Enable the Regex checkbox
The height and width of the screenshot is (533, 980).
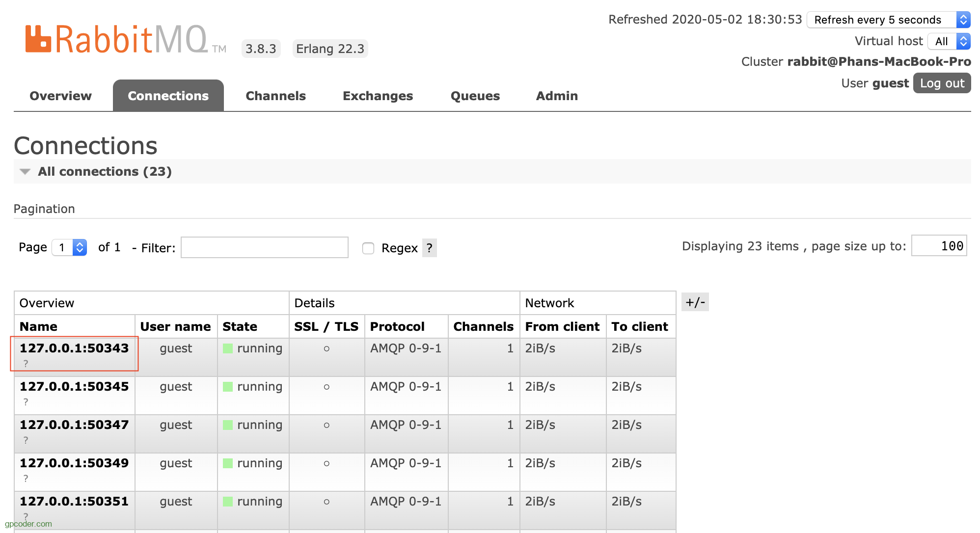[x=368, y=248]
